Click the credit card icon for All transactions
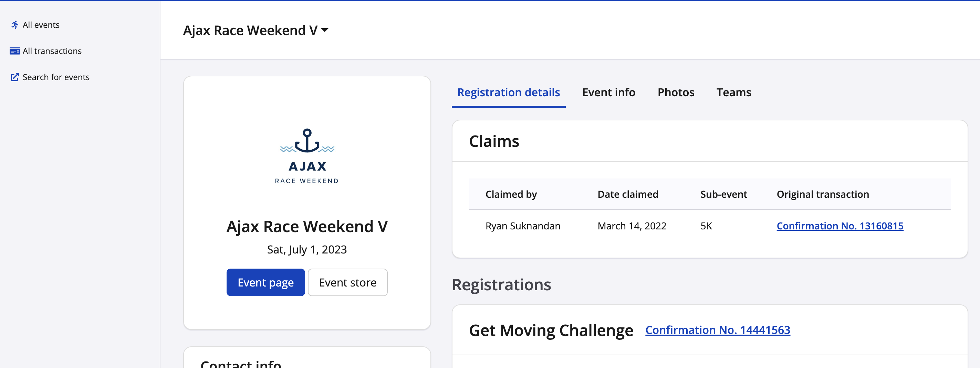980x368 pixels. pyautogui.click(x=14, y=51)
